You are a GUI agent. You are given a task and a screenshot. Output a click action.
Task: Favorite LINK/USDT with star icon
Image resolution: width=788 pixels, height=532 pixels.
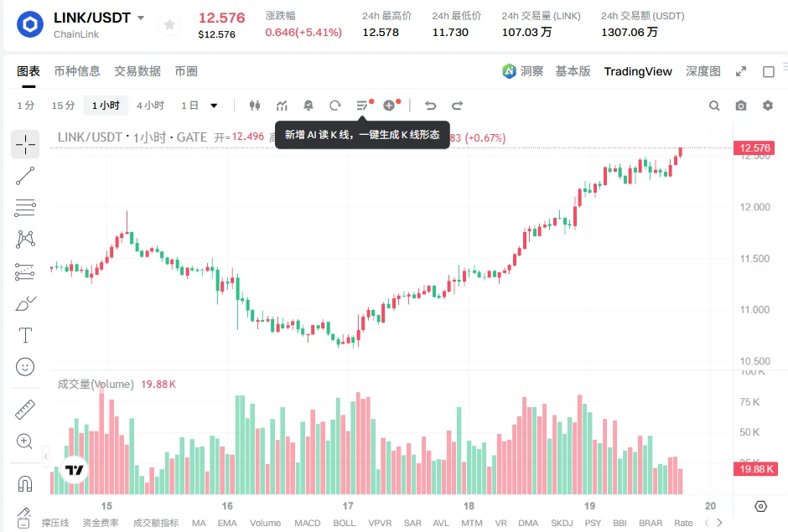pyautogui.click(x=170, y=24)
